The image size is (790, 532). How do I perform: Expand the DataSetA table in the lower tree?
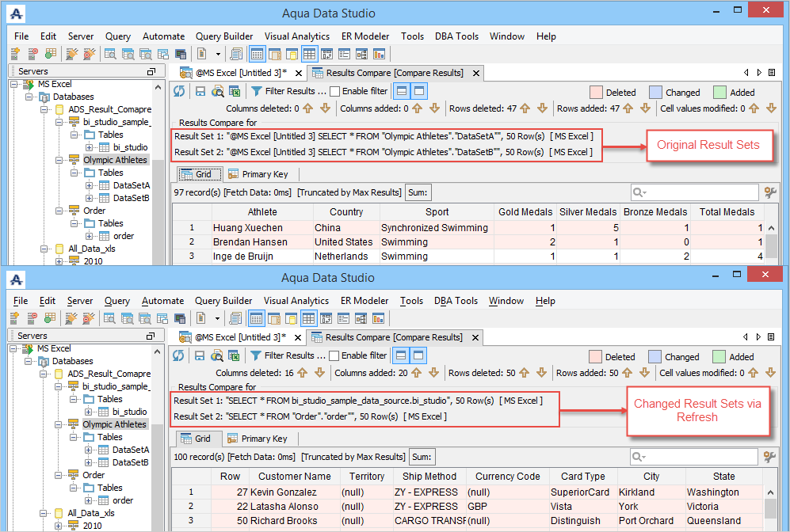click(89, 450)
